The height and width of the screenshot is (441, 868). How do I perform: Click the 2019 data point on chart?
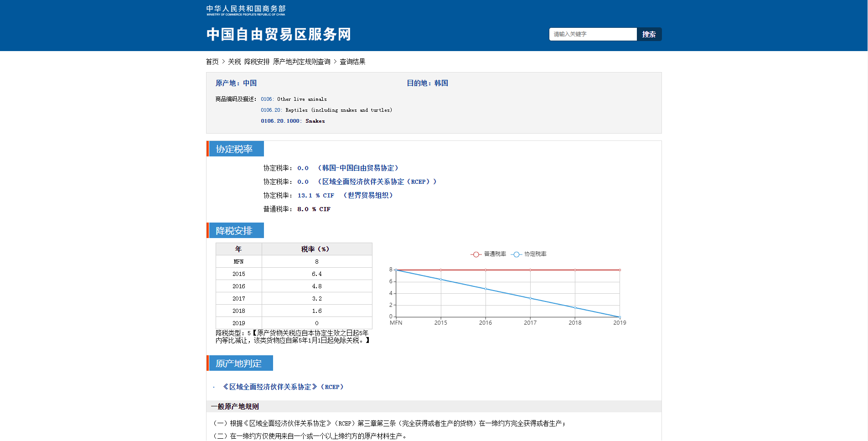click(620, 317)
